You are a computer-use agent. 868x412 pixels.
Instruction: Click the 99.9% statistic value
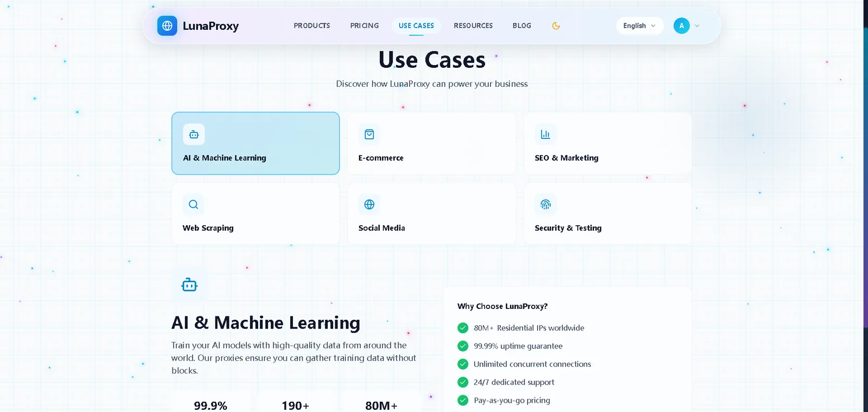click(x=210, y=405)
